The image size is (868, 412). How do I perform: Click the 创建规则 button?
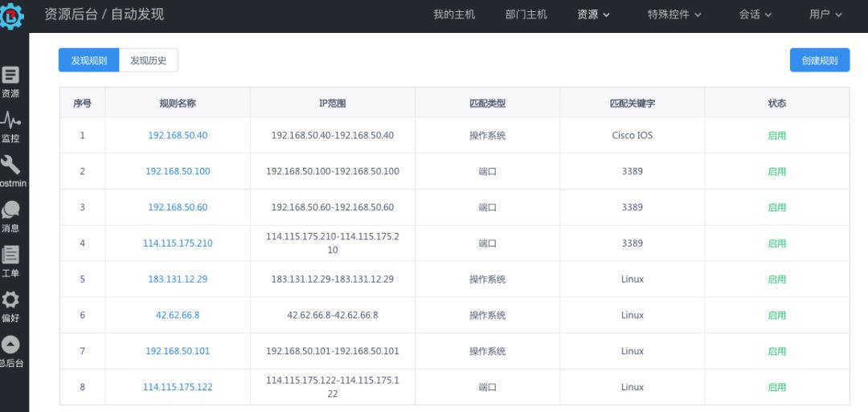pyautogui.click(x=819, y=60)
